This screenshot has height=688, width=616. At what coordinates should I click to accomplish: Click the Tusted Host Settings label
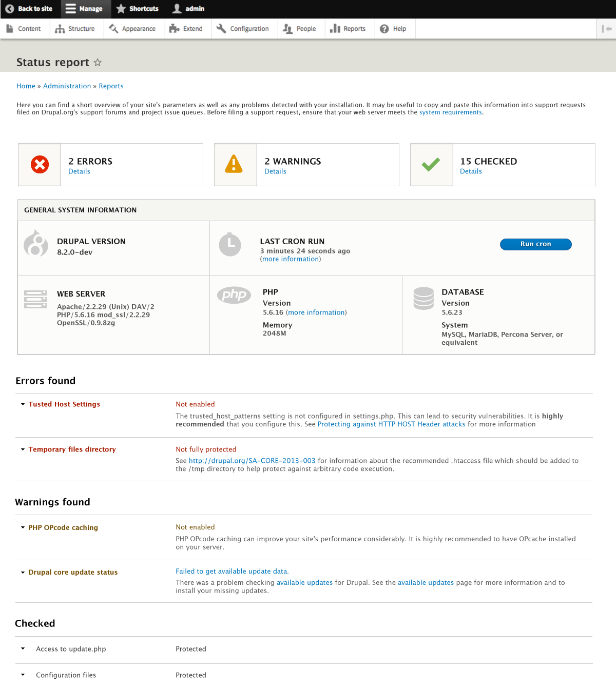[64, 404]
